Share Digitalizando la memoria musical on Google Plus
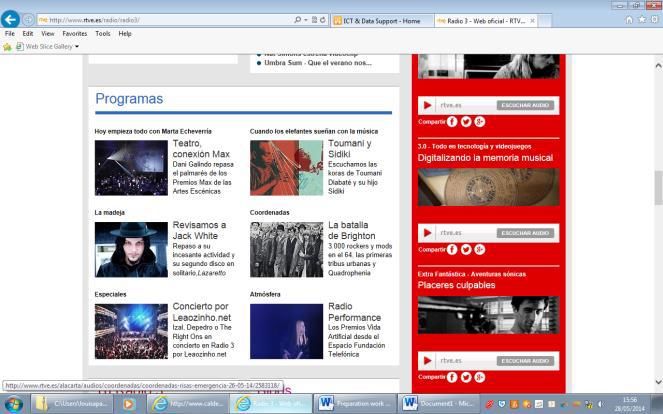This screenshot has width=663, height=414. coord(479,249)
